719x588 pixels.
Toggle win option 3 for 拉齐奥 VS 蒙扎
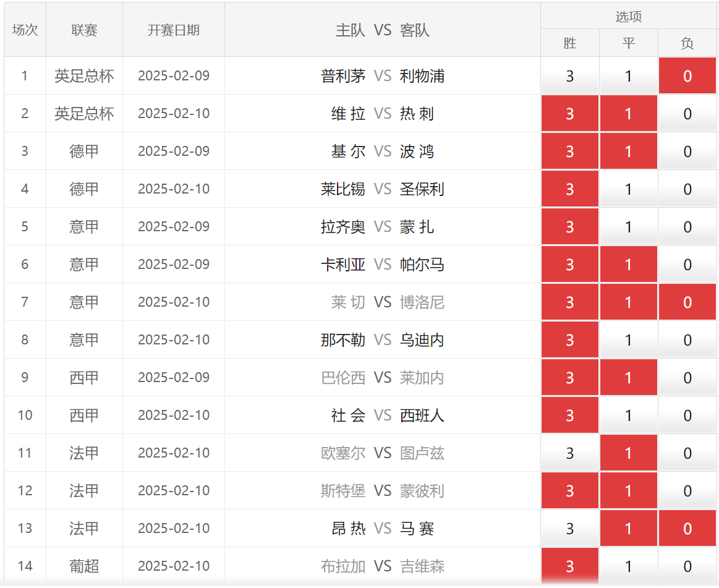point(569,226)
